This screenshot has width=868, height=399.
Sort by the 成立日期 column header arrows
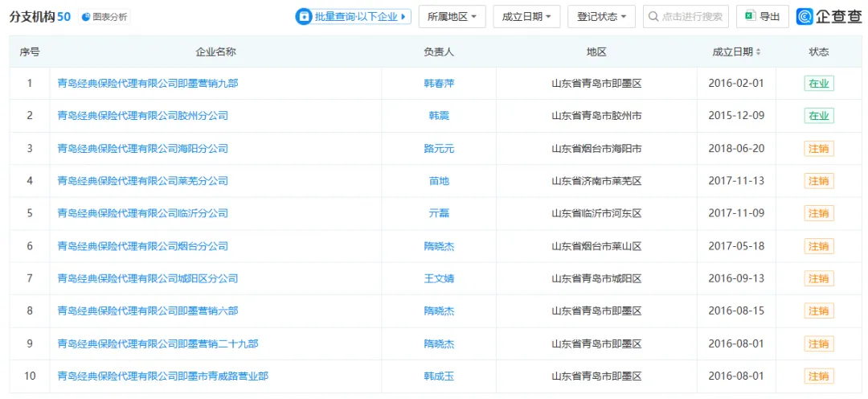759,52
